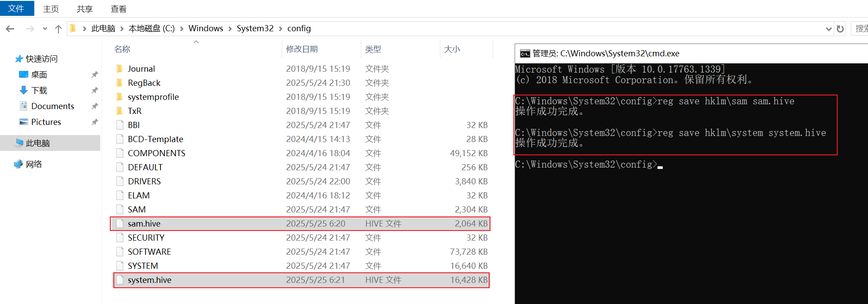Click the pin icon beside Documents
The height and width of the screenshot is (304, 868).
(x=94, y=106)
